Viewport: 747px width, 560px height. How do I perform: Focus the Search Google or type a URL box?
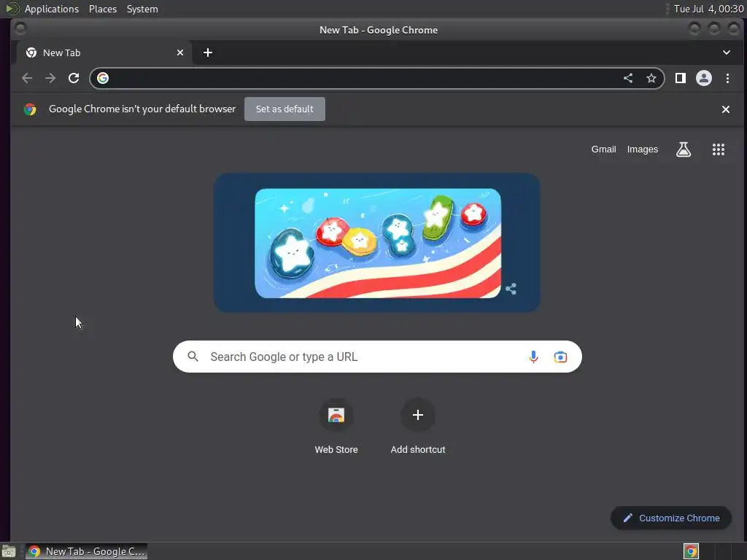point(377,357)
